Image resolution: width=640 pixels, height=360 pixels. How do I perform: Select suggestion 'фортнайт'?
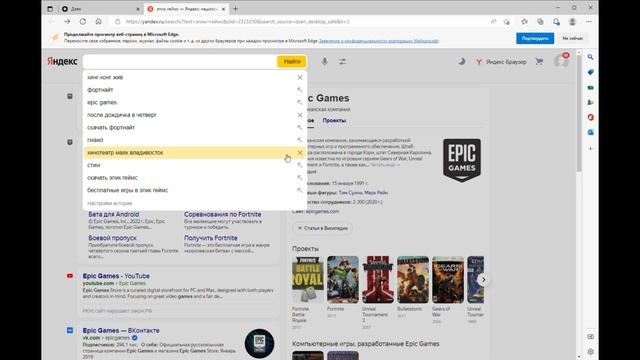tap(195, 90)
